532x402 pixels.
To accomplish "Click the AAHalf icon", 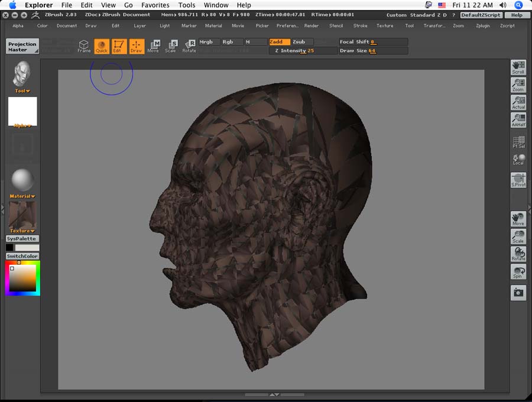I will (x=518, y=120).
